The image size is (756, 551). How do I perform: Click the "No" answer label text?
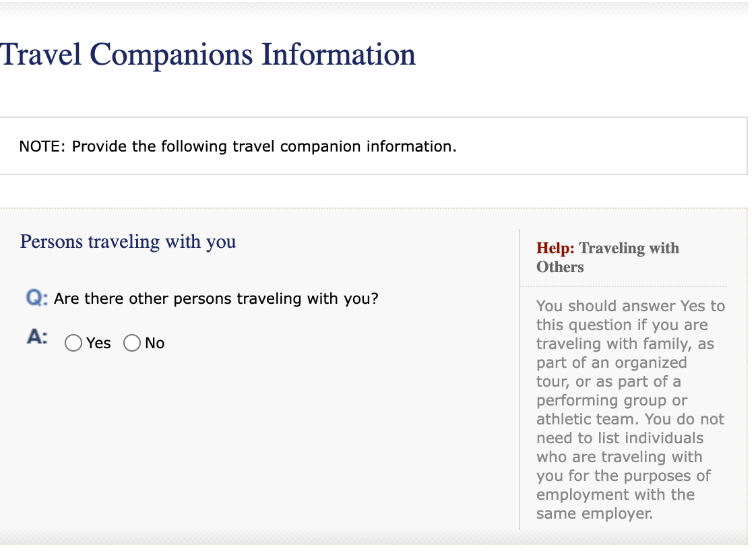click(154, 344)
